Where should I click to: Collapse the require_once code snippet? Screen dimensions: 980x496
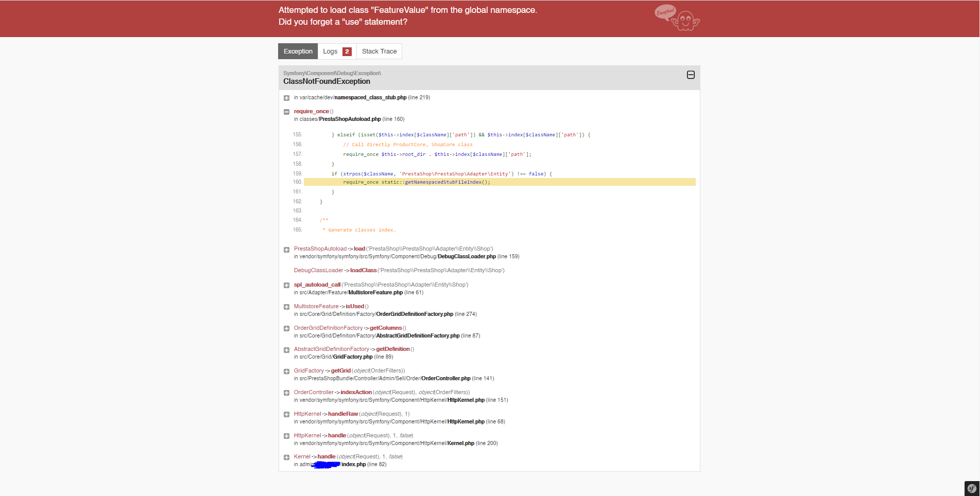pos(286,112)
